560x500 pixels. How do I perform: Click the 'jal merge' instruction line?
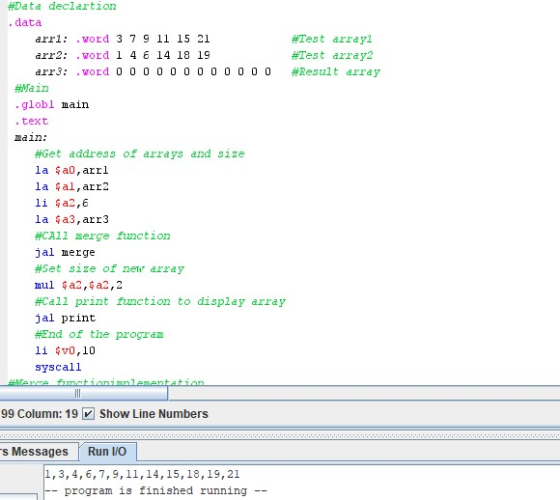point(65,252)
